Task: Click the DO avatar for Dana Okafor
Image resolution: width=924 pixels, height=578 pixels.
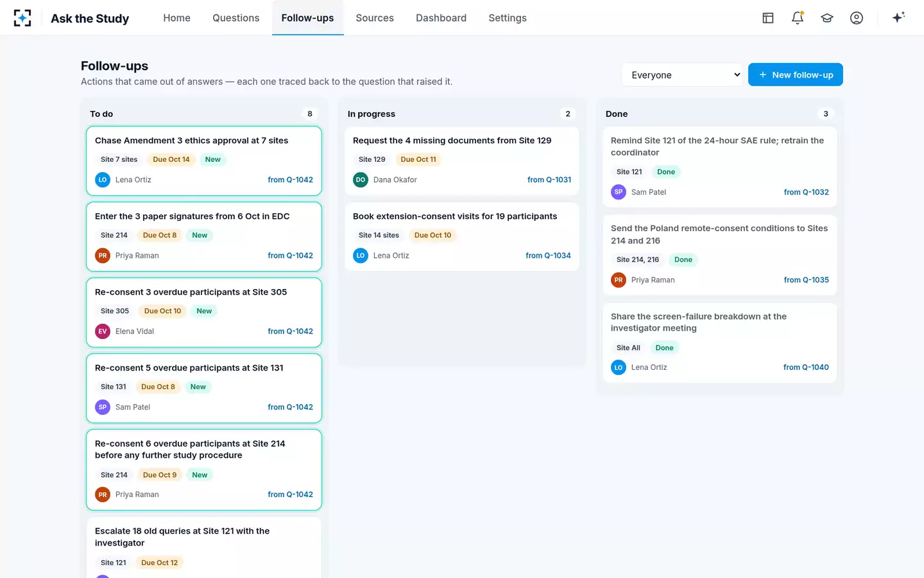Action: pyautogui.click(x=361, y=180)
